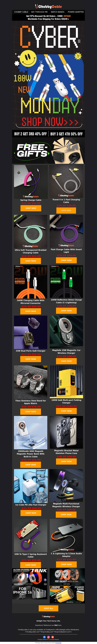This screenshot has height=644, width=97.
Task: Click Shop Now under 33W Dual Ports GaN Charger
Action: click(x=31, y=359)
